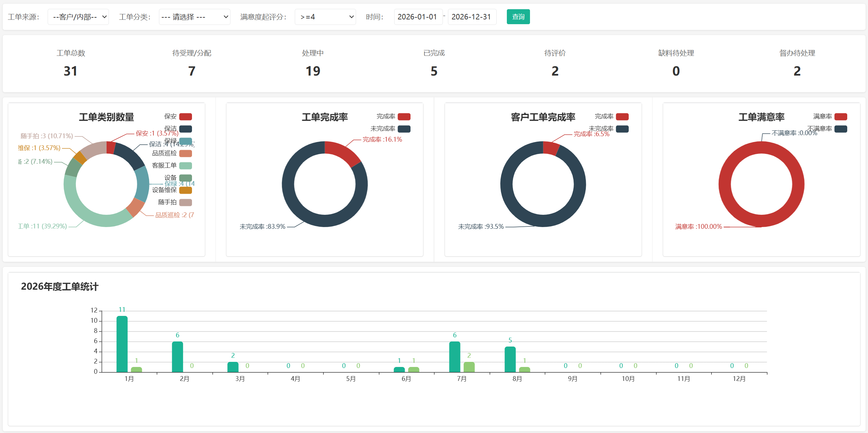868x433 pixels.
Task: Click the 维保 :1 (3.57%) label
Action: point(39,148)
